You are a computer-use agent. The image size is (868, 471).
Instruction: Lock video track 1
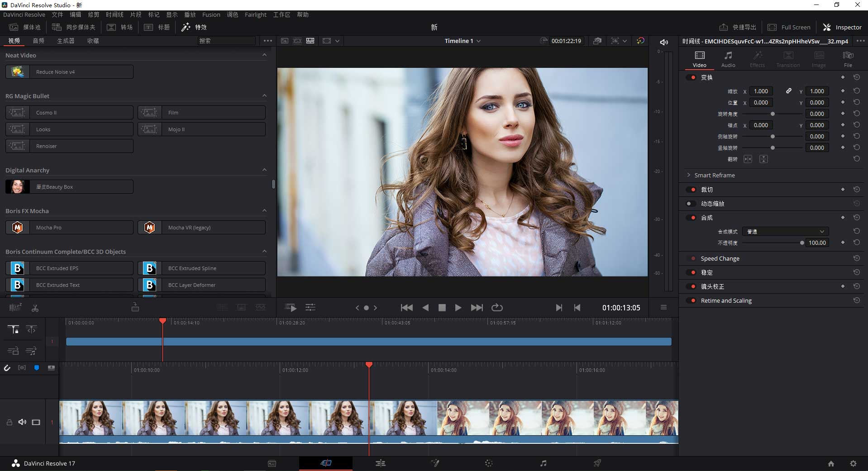click(x=9, y=422)
